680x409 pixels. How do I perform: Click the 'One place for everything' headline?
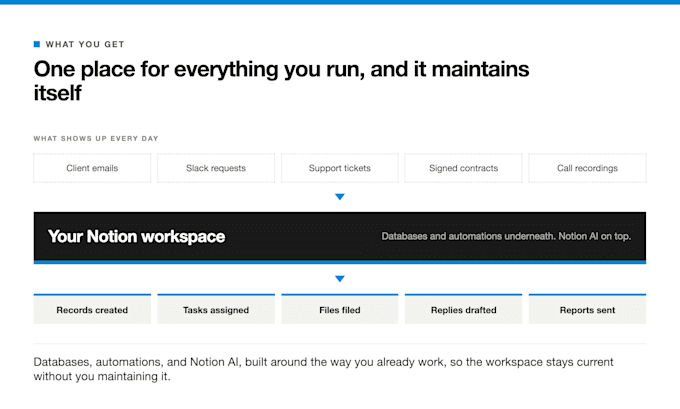(x=281, y=81)
